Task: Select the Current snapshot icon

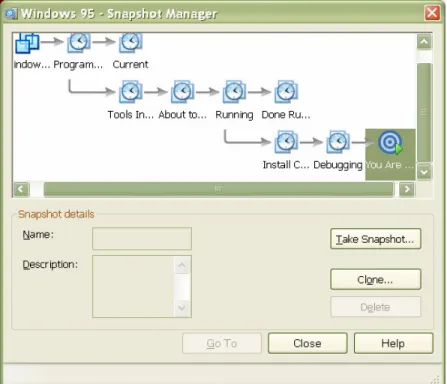Action: pos(131,43)
